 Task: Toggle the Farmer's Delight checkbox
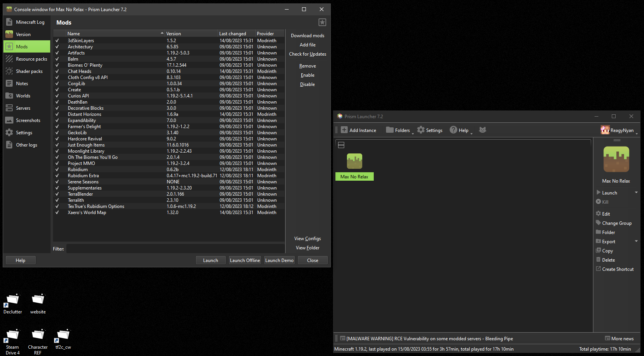click(57, 127)
